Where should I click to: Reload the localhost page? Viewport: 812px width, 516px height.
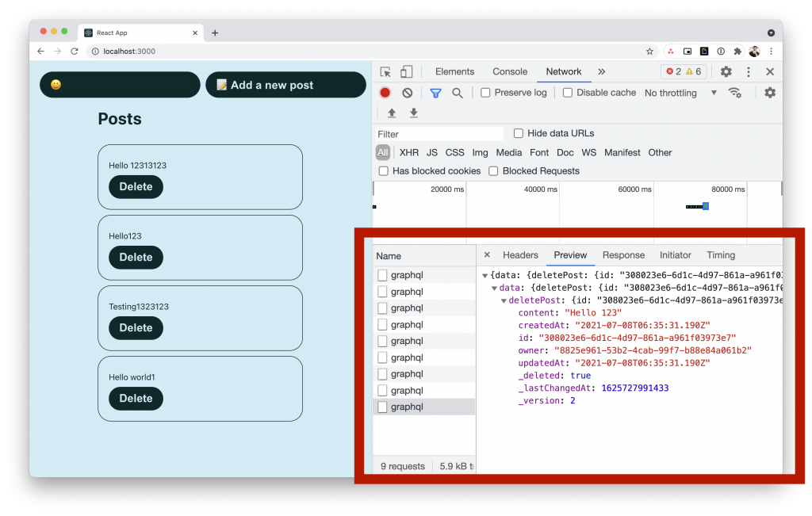coord(74,52)
